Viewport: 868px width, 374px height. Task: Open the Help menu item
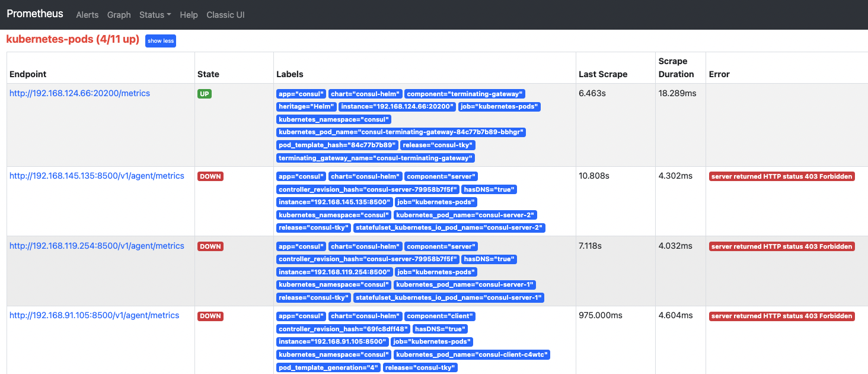pos(189,14)
